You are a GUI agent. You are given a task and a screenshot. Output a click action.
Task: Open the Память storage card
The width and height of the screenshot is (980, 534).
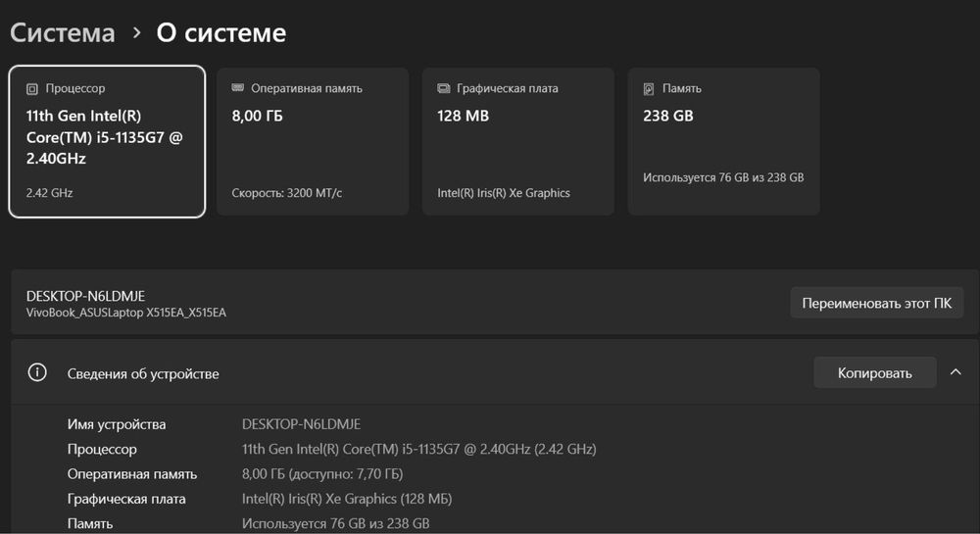click(724, 141)
